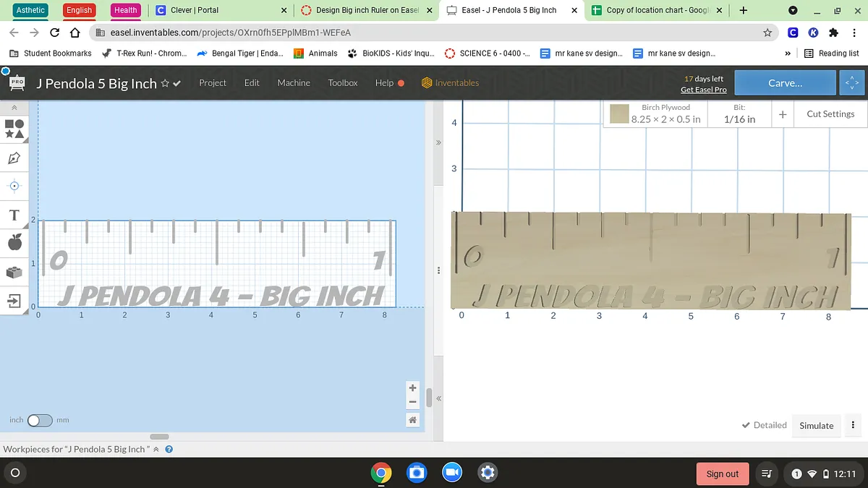Choose the Text tool
Viewport: 868px width, 488px height.
[14, 215]
